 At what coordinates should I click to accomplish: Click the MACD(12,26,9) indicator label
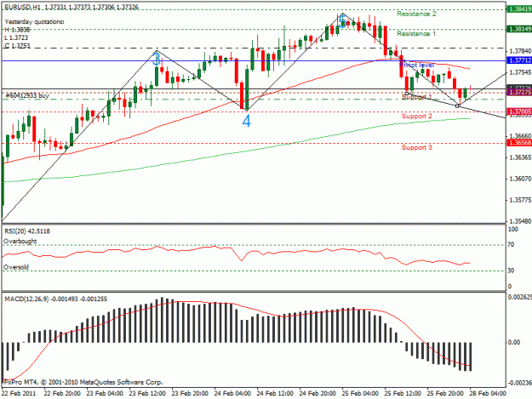(55, 299)
